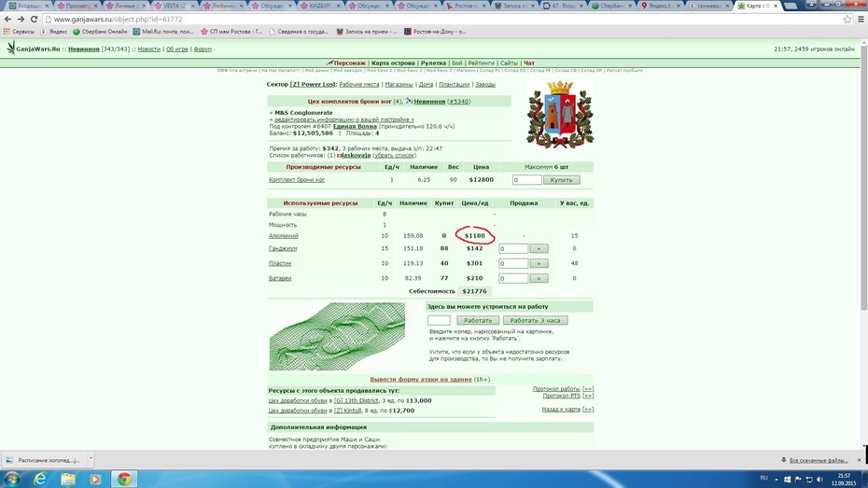Click the GanjaWars leaf logo
This screenshot has height=488, width=868.
(x=10, y=49)
